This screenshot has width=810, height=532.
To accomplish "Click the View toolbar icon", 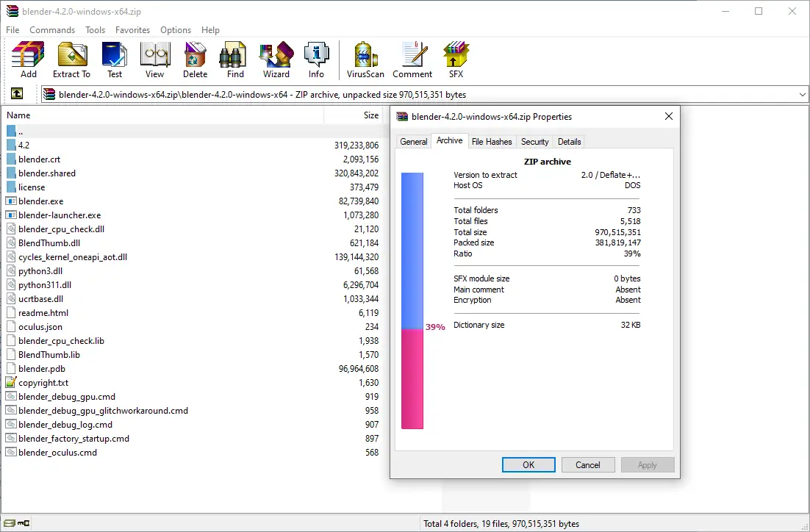I will click(154, 60).
